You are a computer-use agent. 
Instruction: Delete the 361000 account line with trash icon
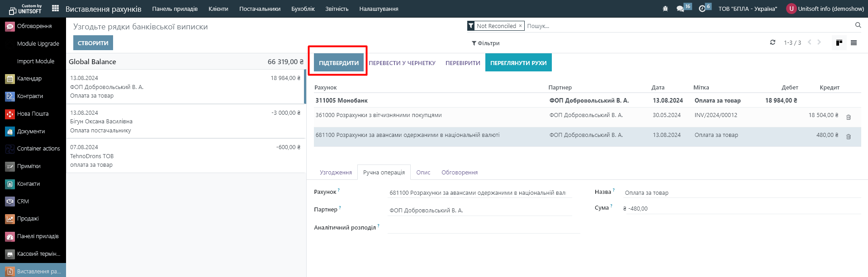coord(849,117)
